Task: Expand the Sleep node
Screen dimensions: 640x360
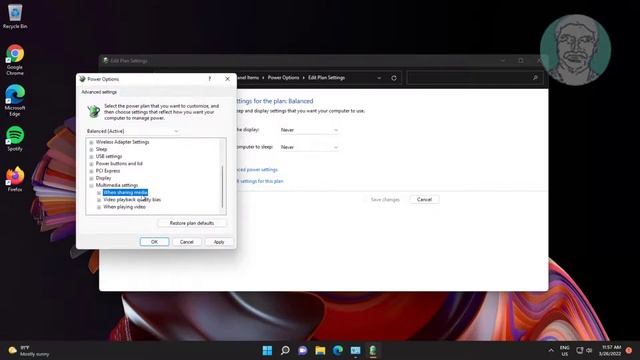Action: coord(91,149)
